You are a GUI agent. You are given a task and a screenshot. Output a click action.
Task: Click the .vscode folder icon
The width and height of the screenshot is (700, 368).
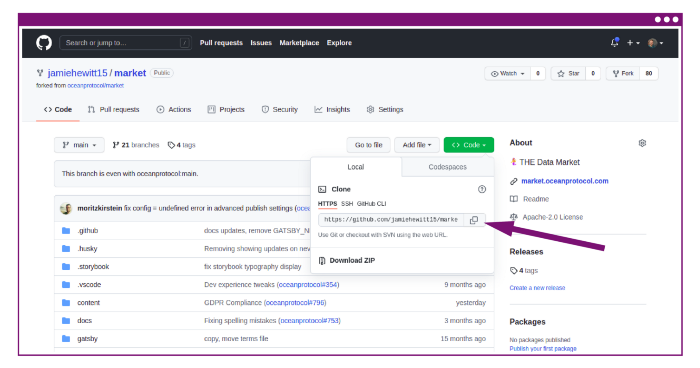click(x=66, y=284)
